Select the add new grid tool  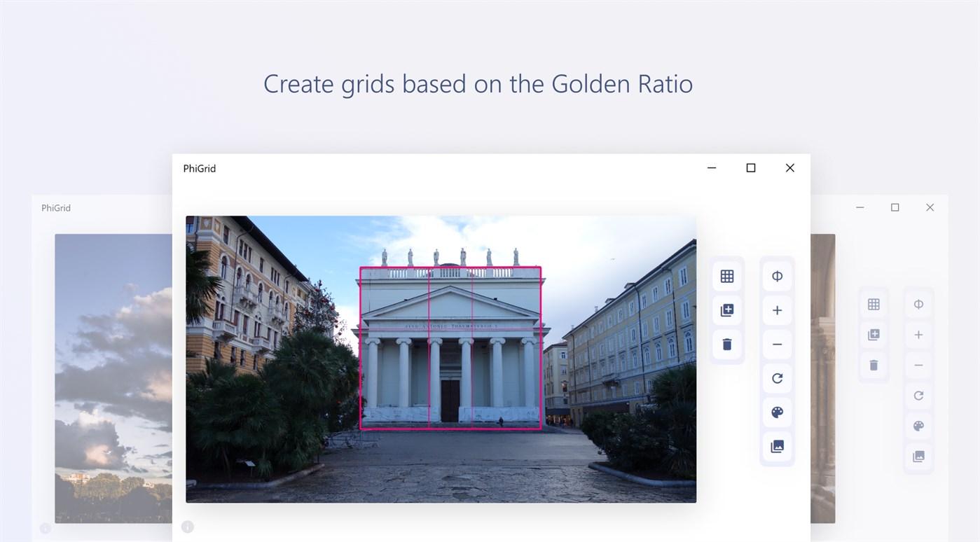[726, 310]
